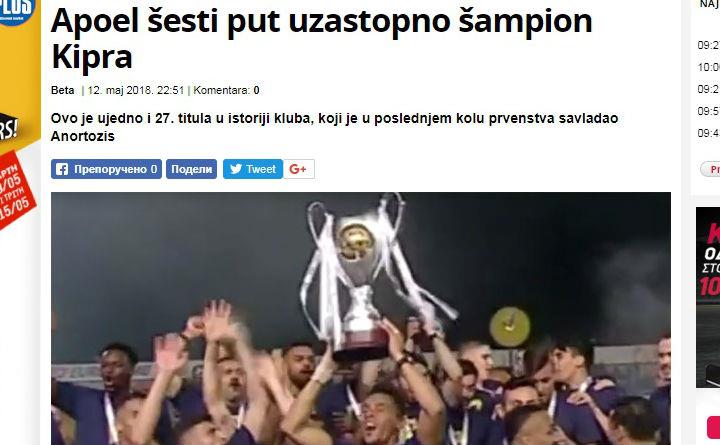
Task: Open the Komentara comments count link
Action: coord(226,90)
